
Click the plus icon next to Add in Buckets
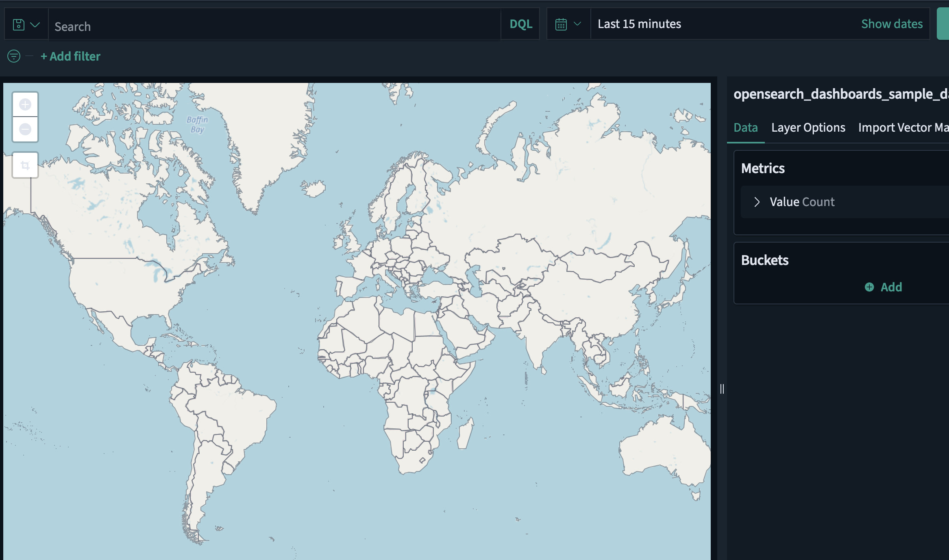tap(870, 287)
